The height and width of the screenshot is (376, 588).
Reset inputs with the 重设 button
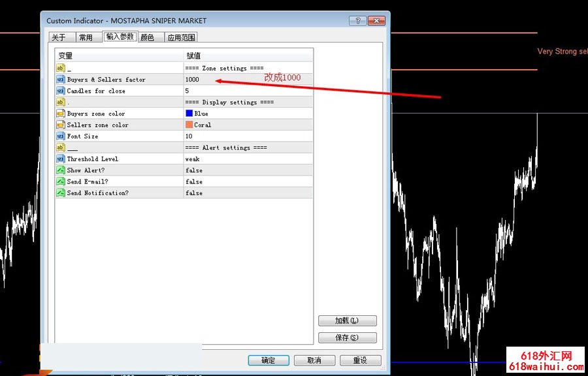(361, 360)
